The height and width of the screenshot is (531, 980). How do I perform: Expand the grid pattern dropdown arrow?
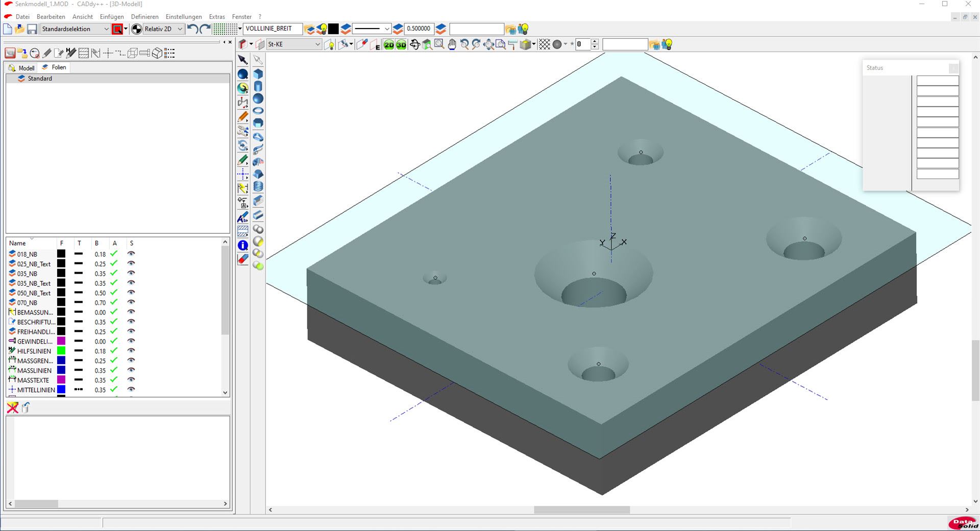(240, 29)
